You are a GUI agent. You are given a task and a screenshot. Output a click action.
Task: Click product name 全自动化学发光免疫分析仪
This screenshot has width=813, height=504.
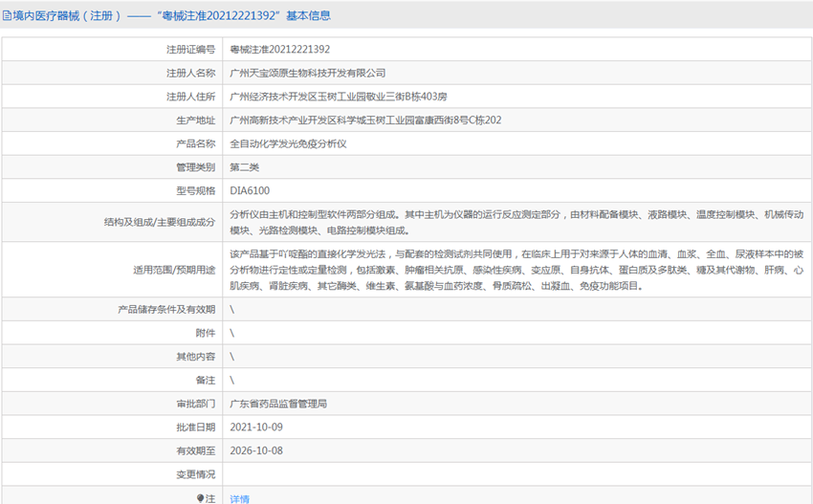288,143
